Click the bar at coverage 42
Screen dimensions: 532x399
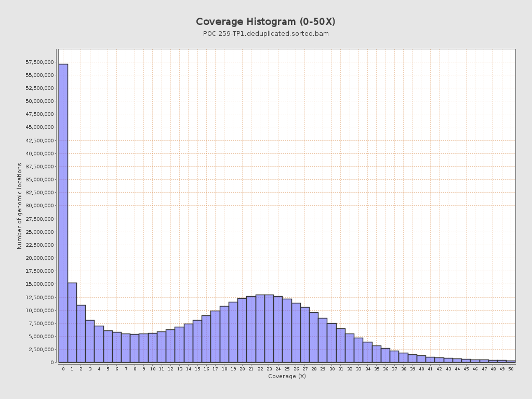[440, 360]
